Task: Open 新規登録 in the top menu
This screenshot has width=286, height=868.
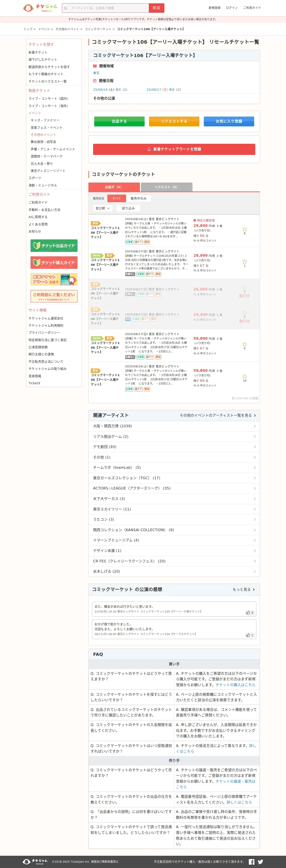Action: (x=214, y=8)
